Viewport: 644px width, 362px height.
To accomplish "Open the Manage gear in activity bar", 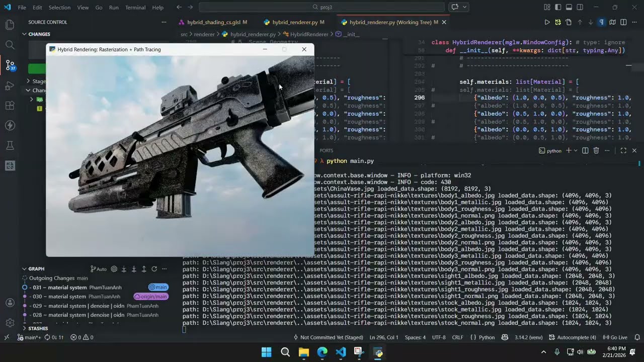I will coord(10,323).
